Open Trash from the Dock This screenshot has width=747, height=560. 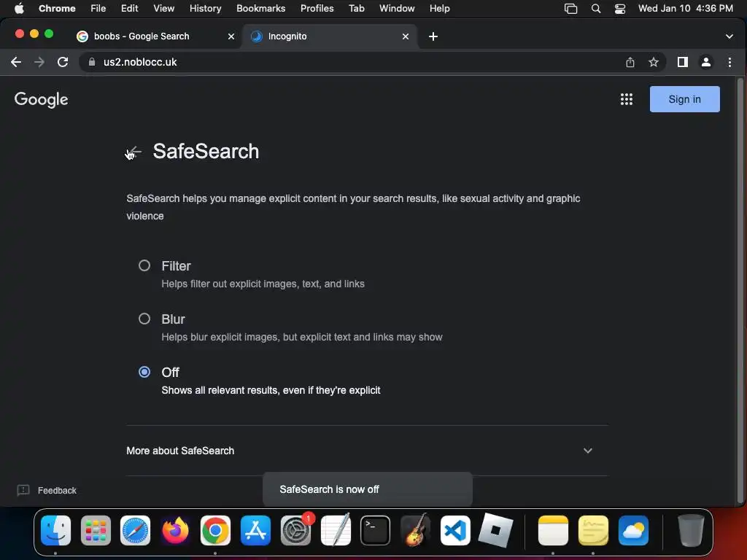click(691, 530)
